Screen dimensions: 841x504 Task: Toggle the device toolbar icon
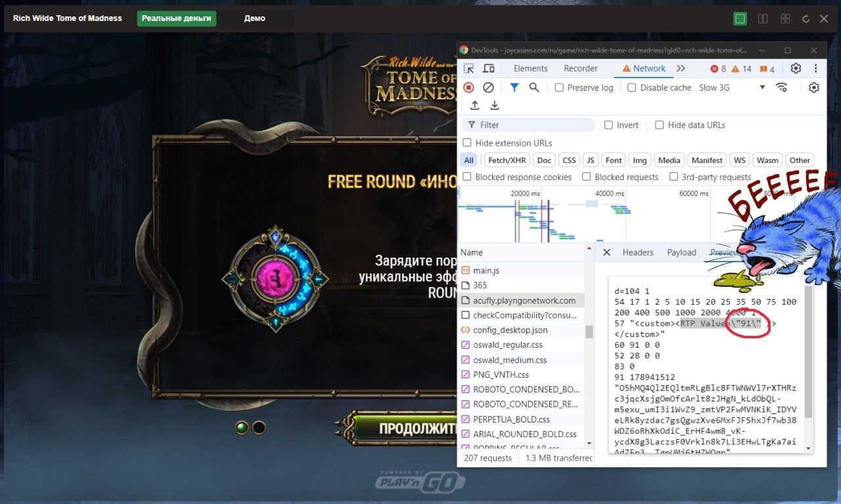click(x=489, y=68)
